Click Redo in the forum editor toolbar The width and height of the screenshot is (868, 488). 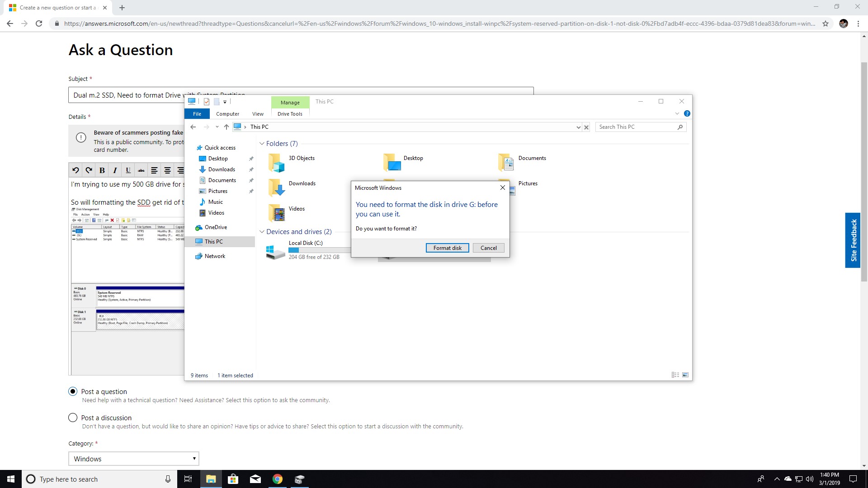click(x=89, y=170)
